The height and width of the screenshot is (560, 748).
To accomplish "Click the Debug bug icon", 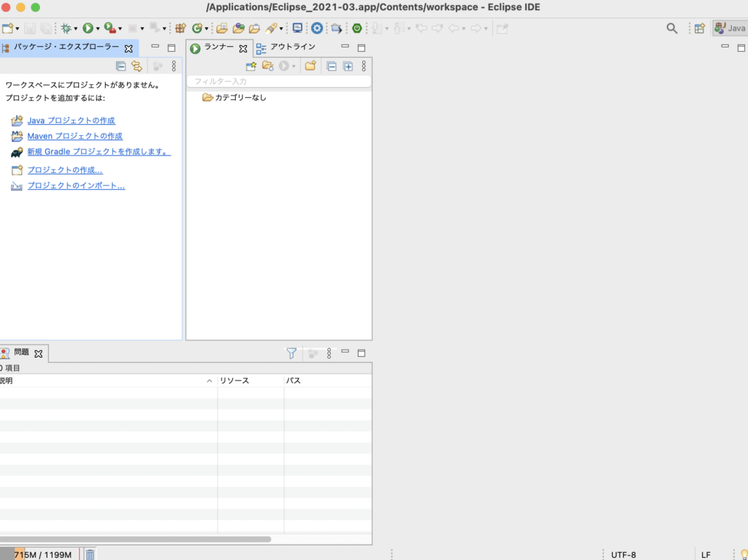I will [66, 28].
